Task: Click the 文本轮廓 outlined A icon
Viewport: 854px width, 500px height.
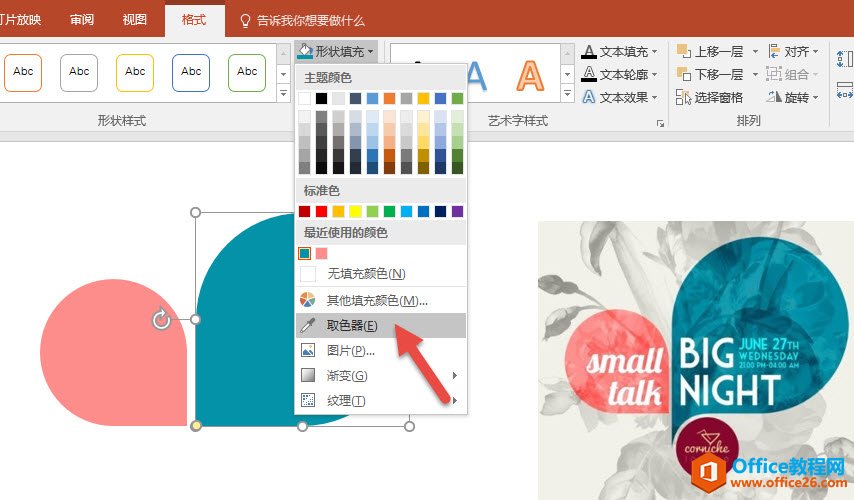Action: (588, 74)
